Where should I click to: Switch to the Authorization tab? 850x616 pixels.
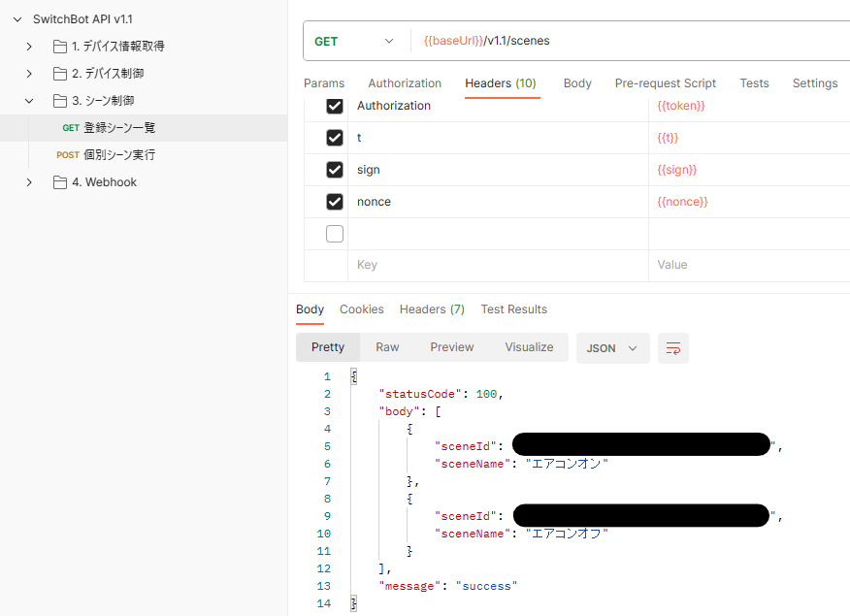[x=405, y=83]
